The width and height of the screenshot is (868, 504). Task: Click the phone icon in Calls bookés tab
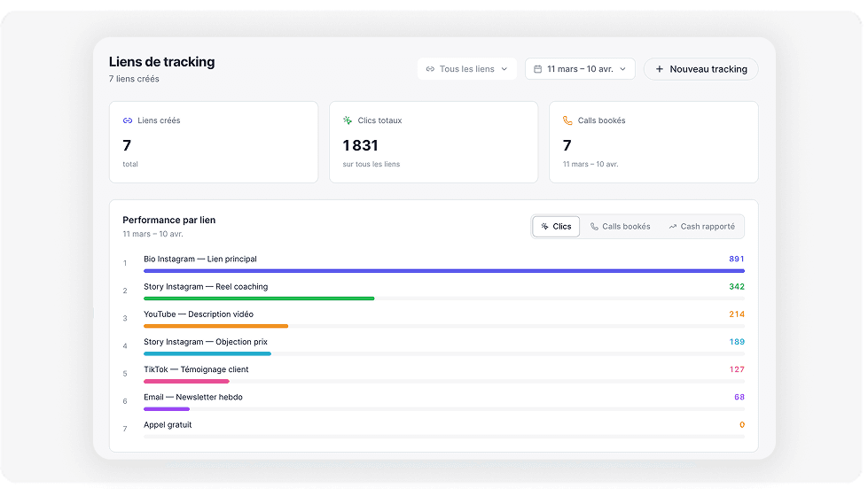[594, 226]
